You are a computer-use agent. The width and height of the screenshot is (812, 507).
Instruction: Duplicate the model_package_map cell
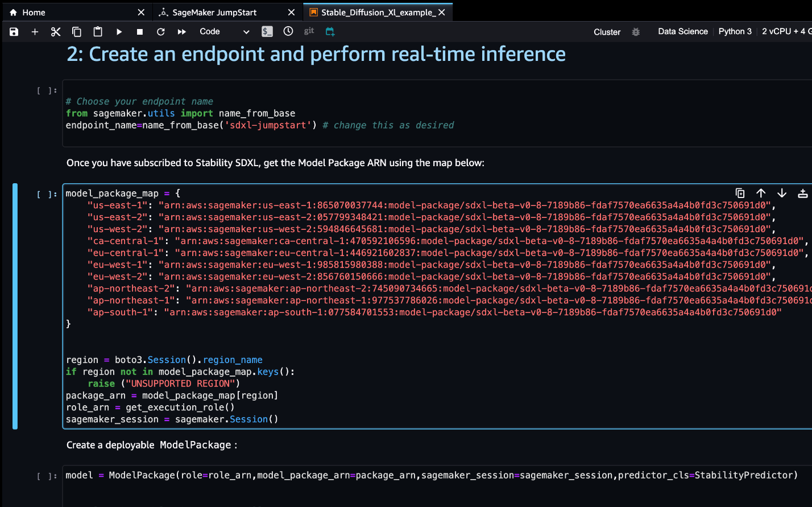[740, 193]
